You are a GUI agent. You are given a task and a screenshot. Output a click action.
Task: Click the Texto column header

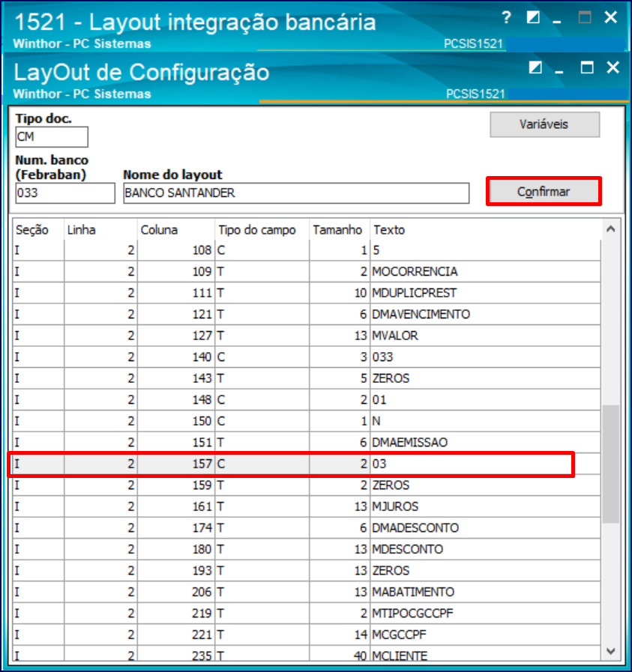click(x=485, y=230)
